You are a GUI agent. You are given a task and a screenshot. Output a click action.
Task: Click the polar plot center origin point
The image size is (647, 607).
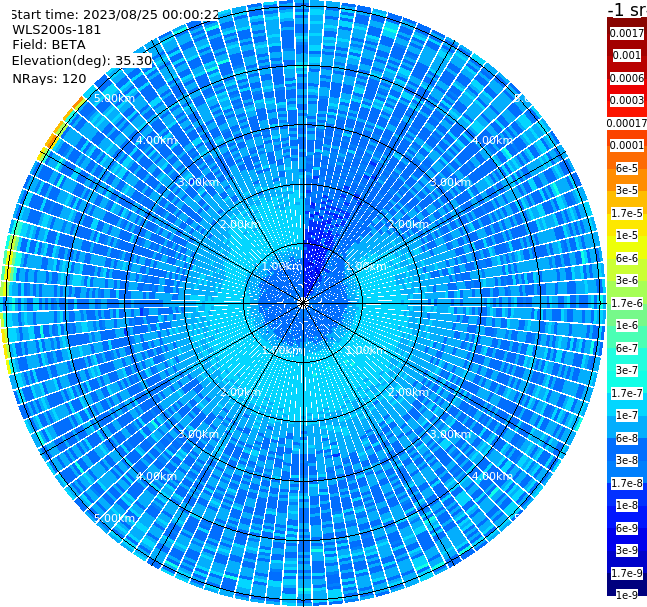coord(303,303)
